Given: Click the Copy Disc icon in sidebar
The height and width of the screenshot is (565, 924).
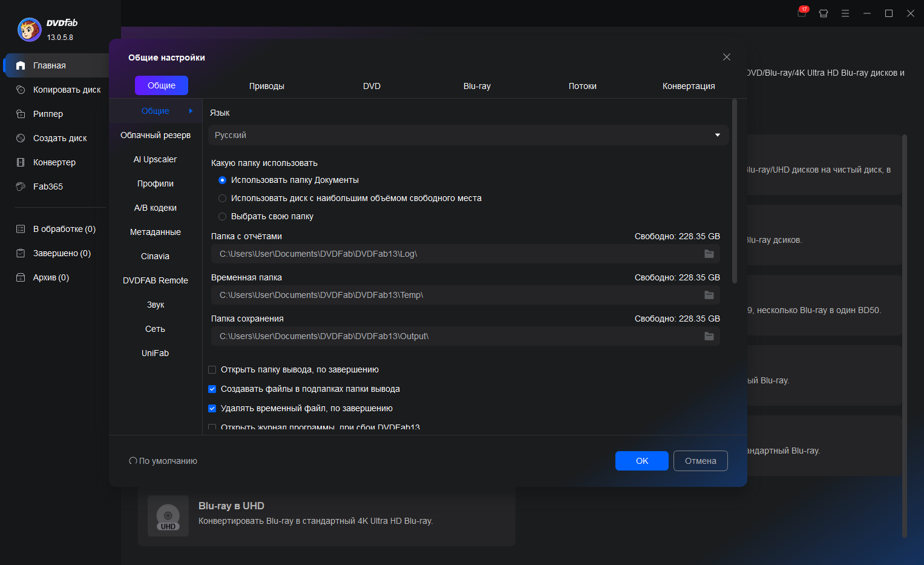Looking at the screenshot, I should point(21,90).
